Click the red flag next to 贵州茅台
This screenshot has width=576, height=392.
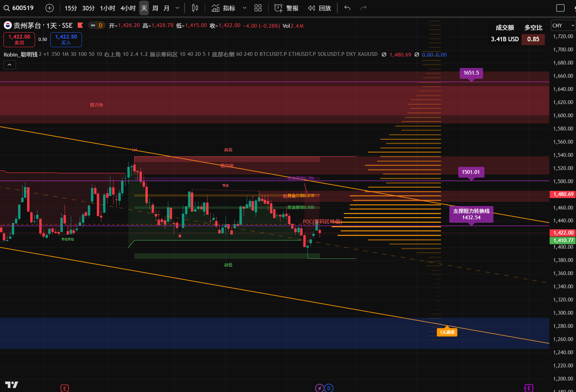pos(81,25)
